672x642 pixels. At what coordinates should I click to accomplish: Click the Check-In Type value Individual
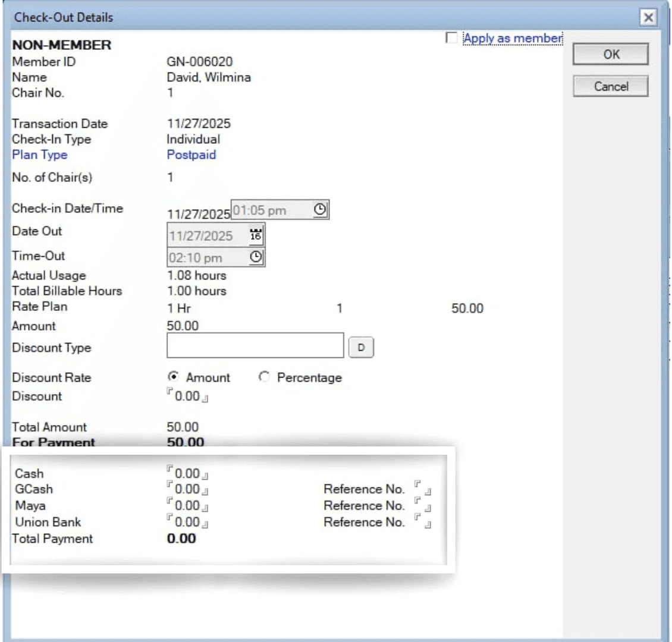pos(193,139)
